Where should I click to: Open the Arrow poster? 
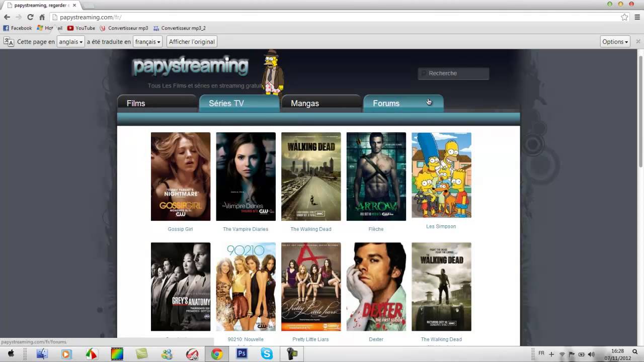376,176
